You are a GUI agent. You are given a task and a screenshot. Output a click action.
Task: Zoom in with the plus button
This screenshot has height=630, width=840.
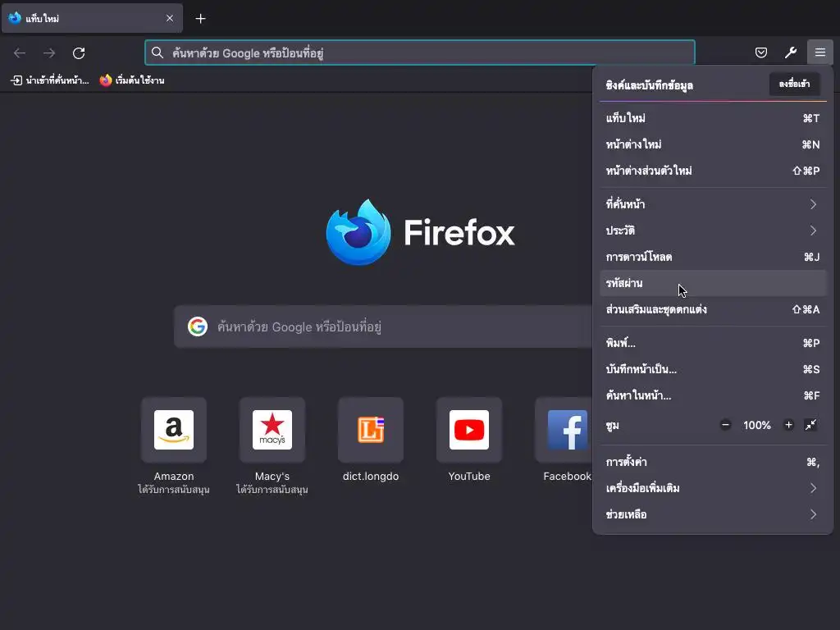tap(788, 425)
